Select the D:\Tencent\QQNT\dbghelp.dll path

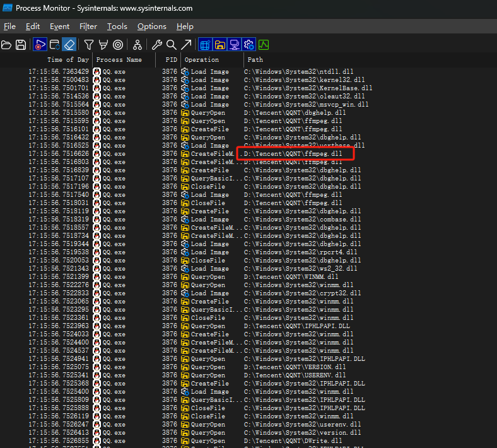295,113
